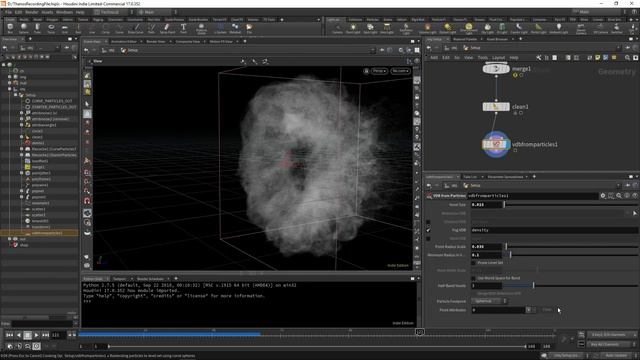Click the Clear button beside Point Attributes
The height and width of the screenshot is (360, 640).
547,310
